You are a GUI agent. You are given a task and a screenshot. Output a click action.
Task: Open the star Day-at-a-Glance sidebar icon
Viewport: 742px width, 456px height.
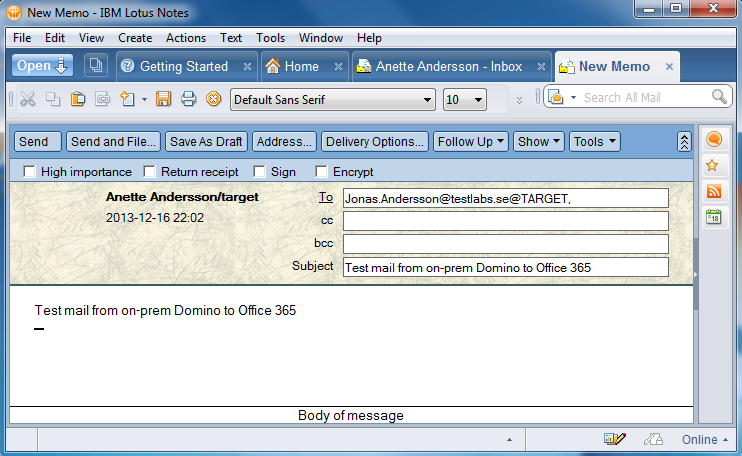point(712,165)
